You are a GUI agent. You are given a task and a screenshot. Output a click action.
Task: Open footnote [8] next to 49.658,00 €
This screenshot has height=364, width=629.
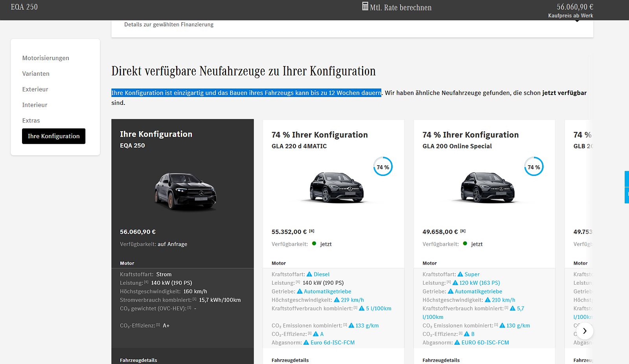click(463, 231)
